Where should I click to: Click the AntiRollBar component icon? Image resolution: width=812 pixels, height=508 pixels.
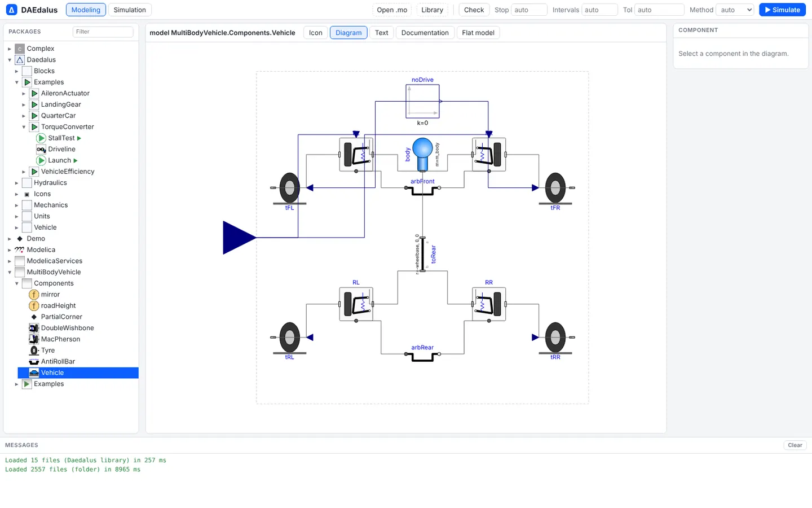(x=34, y=362)
